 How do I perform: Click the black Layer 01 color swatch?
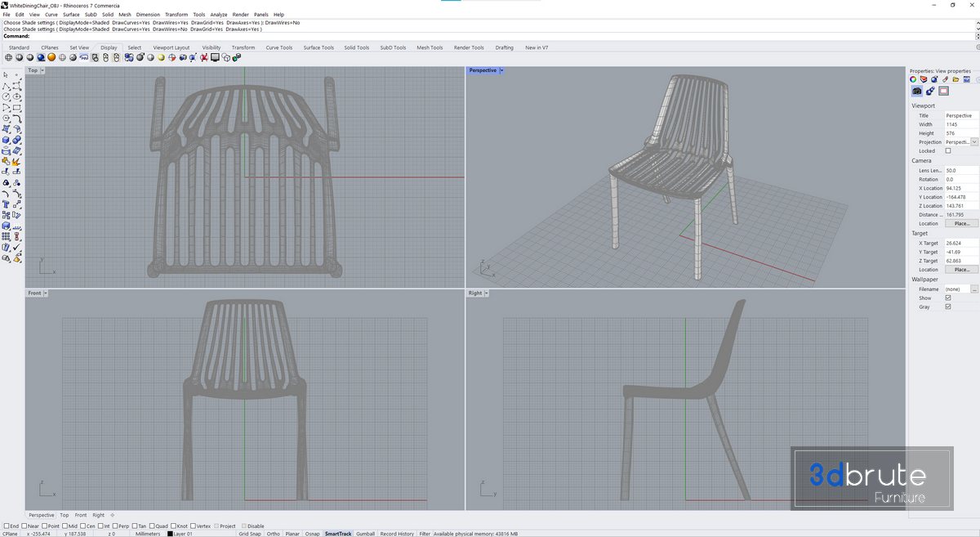tap(171, 534)
